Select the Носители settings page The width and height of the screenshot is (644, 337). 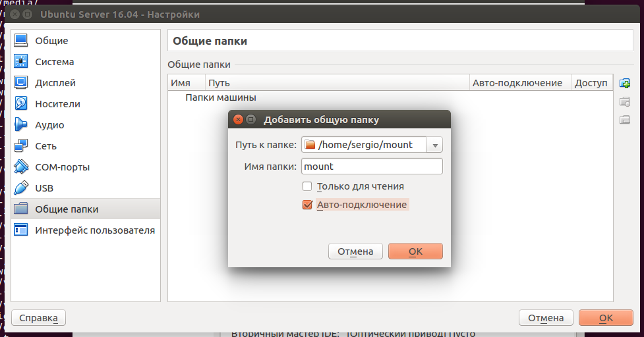pyautogui.click(x=86, y=103)
